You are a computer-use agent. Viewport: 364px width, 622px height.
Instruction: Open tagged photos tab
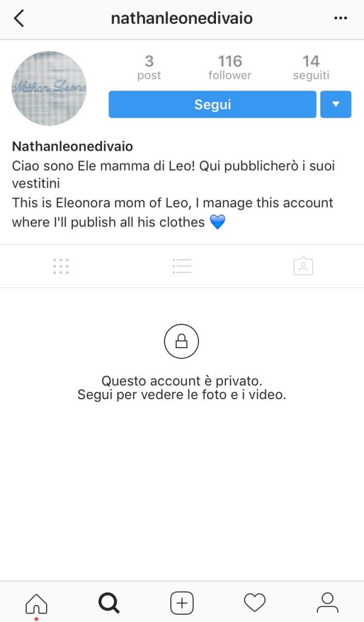[x=303, y=266]
